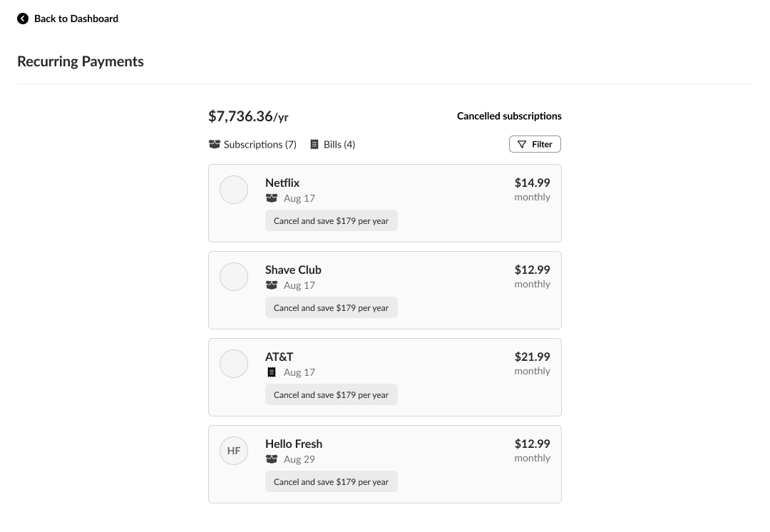Image resolution: width=770 pixels, height=532 pixels.
Task: Click the Netflix logo avatar
Action: [234, 190]
